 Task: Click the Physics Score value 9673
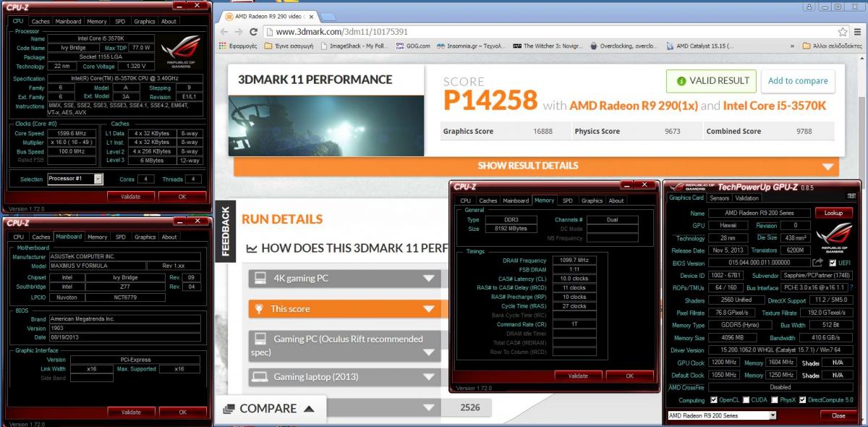[674, 132]
